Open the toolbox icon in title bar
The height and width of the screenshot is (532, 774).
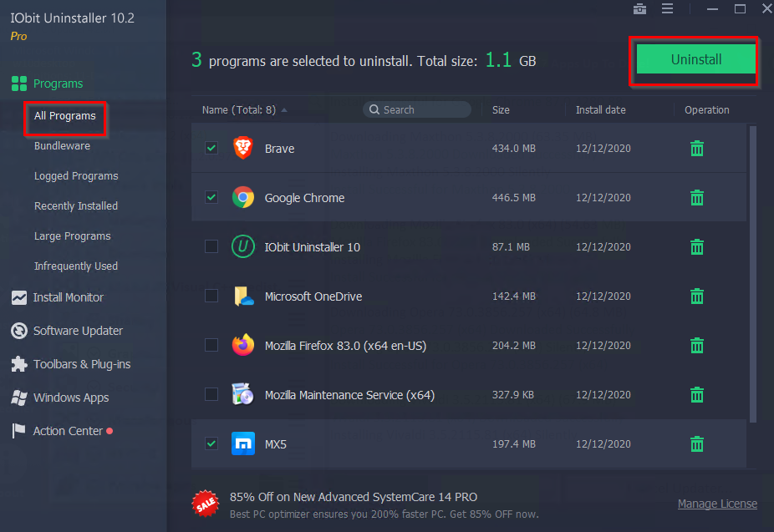[x=639, y=9]
